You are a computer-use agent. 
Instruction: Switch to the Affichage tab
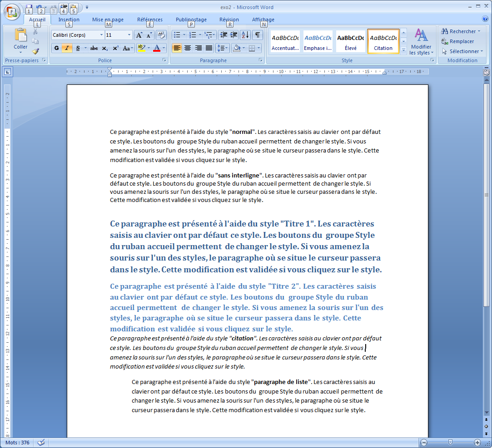point(263,20)
